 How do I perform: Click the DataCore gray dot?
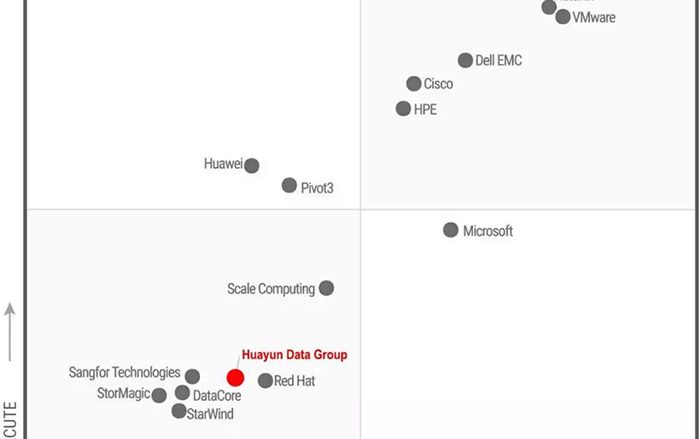[182, 393]
